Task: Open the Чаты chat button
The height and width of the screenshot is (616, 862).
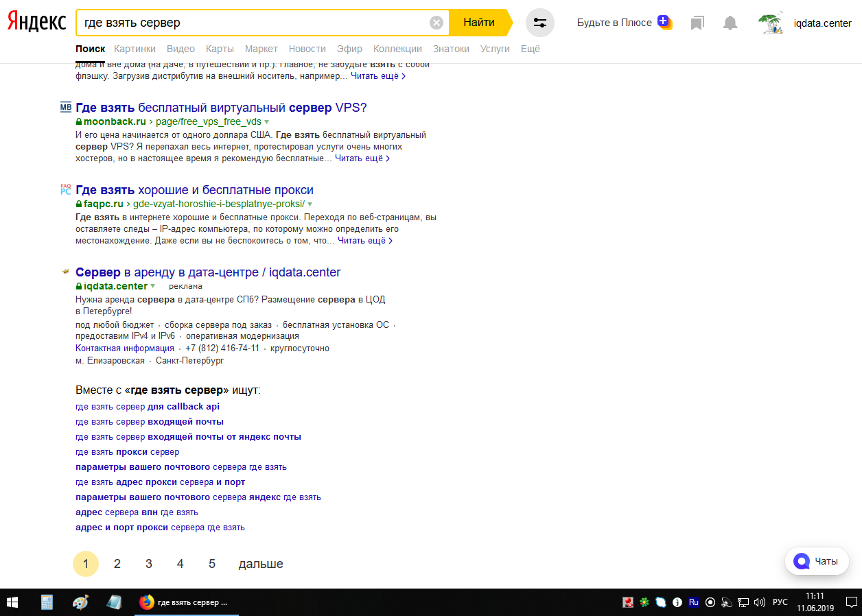Action: (817, 561)
